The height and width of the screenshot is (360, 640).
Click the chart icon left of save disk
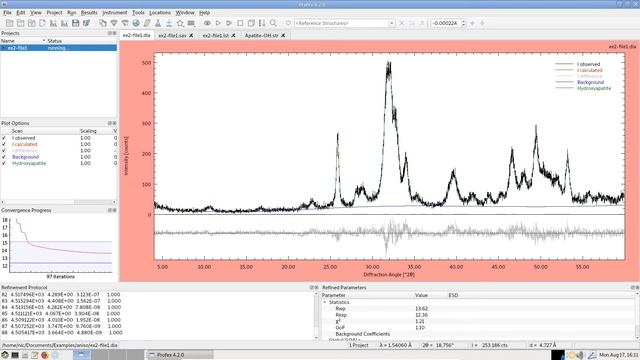click(x=64, y=23)
